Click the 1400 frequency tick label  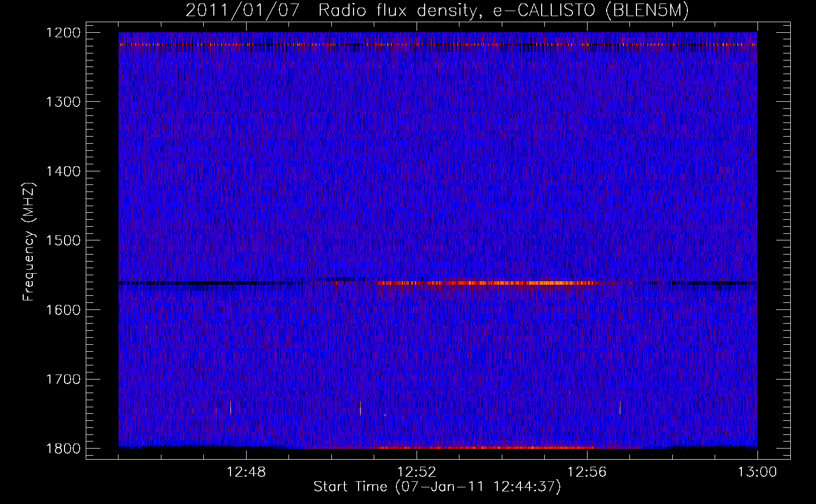63,171
